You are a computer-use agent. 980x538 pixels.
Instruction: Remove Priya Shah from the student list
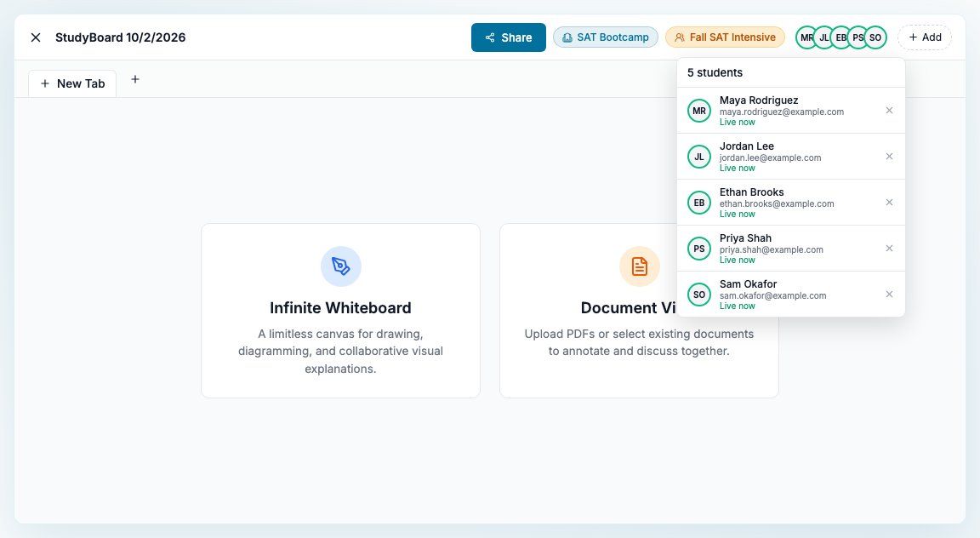(889, 249)
